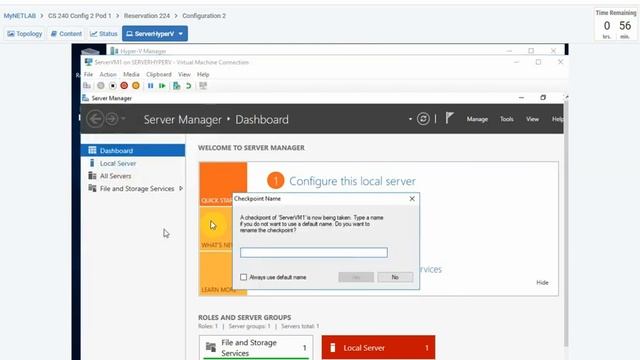
Task: Click the Reservation 224 breadcrumb
Action: (147, 16)
